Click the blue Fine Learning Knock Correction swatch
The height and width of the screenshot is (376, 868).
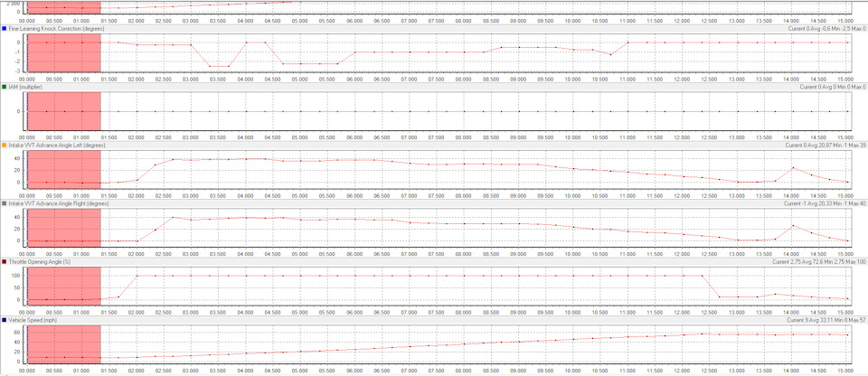point(5,28)
